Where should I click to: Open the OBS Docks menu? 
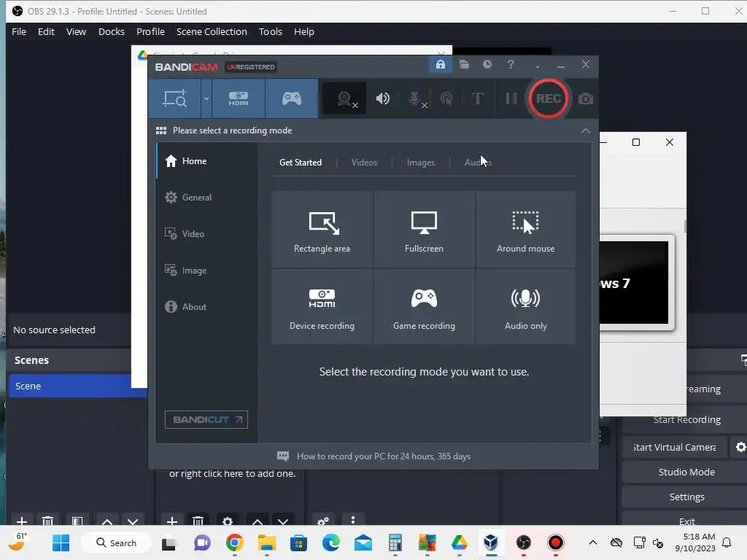coord(112,31)
